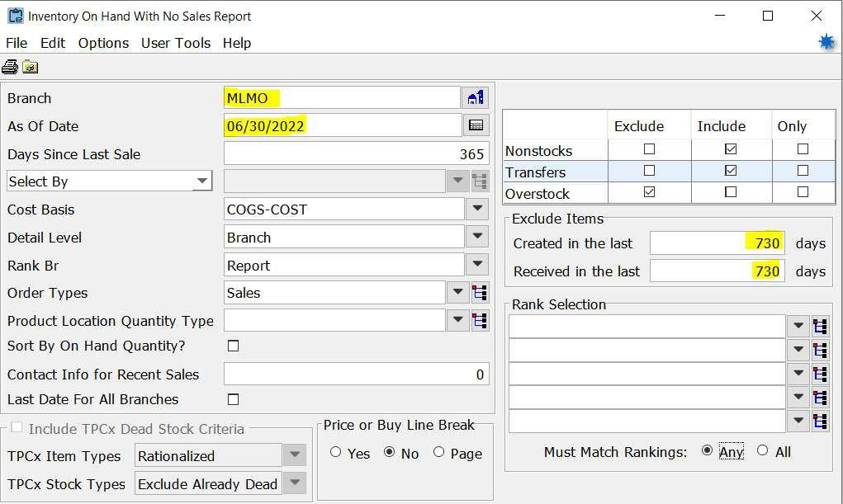Enable the Sort By On Hand Quantity checkbox
Image resolution: width=843 pixels, height=504 pixels.
(233, 346)
